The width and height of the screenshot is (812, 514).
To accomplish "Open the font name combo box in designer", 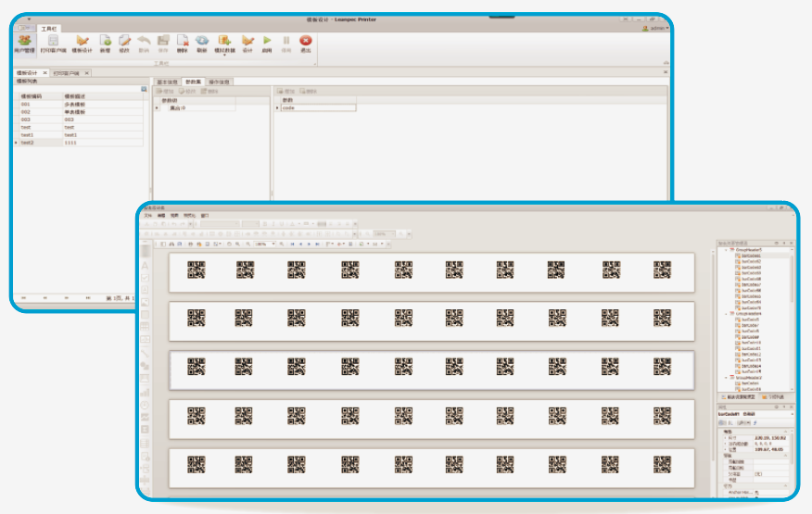I will pos(219,224).
